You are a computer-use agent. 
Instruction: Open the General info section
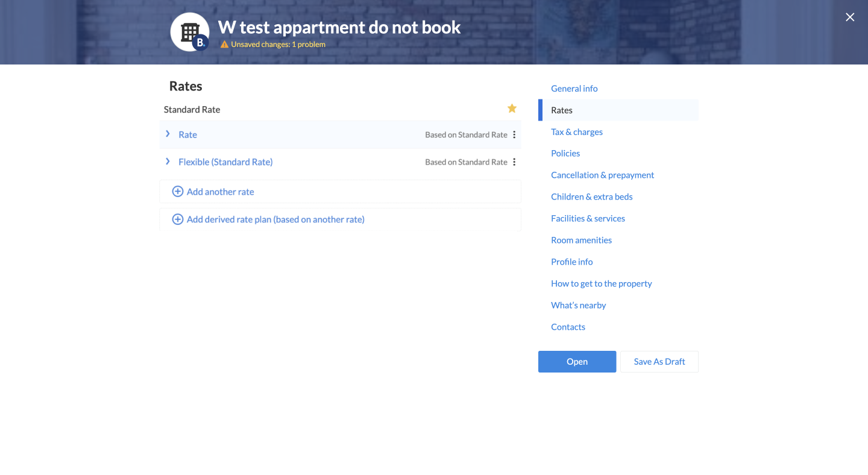(574, 89)
